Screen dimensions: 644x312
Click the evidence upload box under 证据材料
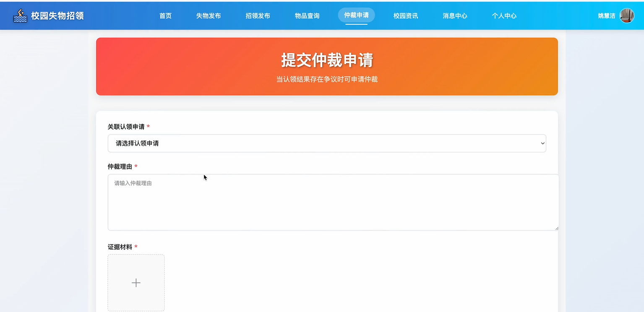point(136,283)
